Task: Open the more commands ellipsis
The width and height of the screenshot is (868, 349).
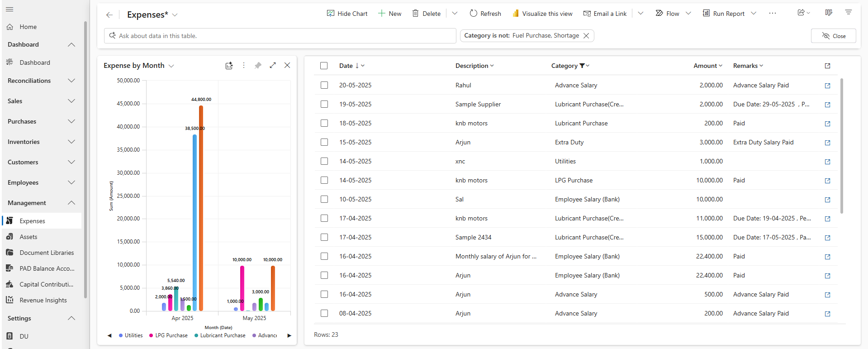Action: [773, 14]
